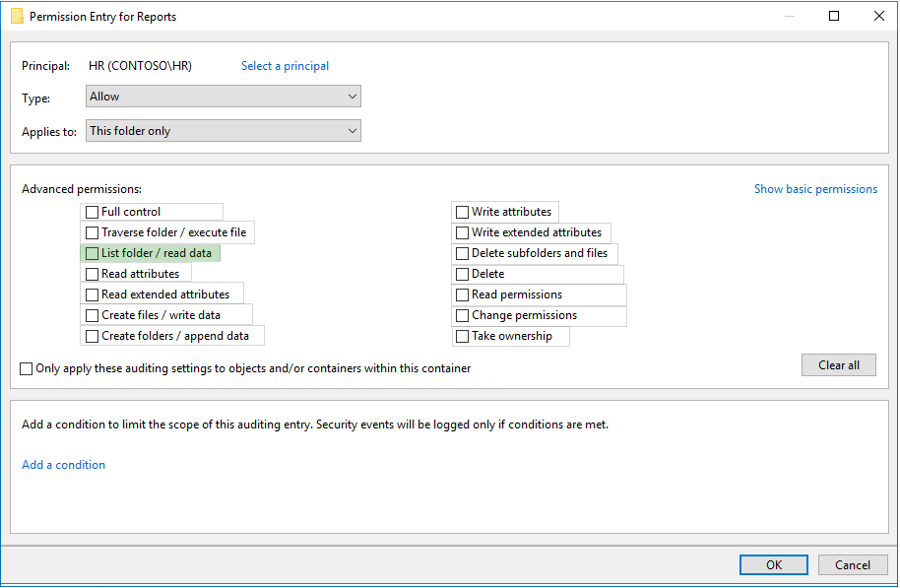Check the Full control permission
The width and height of the screenshot is (900, 588).
point(92,212)
